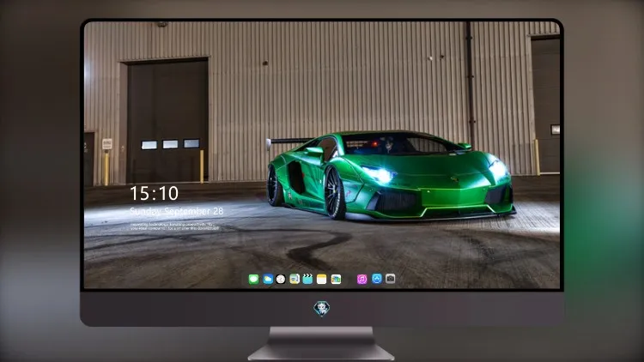Click the Sunday September 28 date
Viewport: 644px width, 362px height.
click(x=177, y=211)
